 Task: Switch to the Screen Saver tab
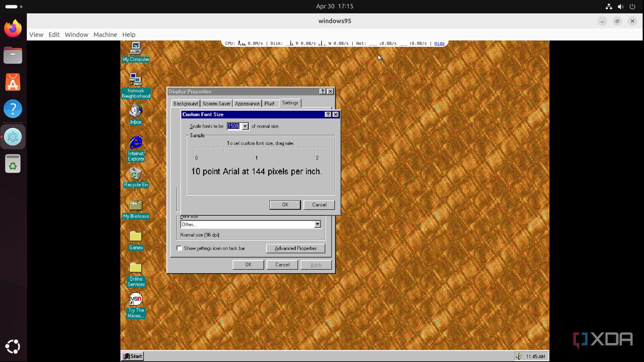216,104
